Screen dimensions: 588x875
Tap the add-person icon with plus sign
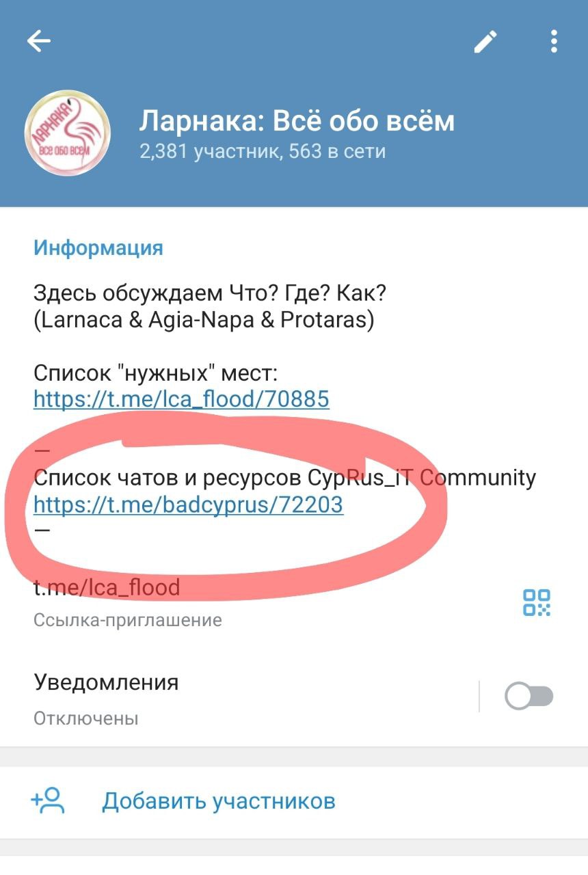pyautogui.click(x=48, y=800)
